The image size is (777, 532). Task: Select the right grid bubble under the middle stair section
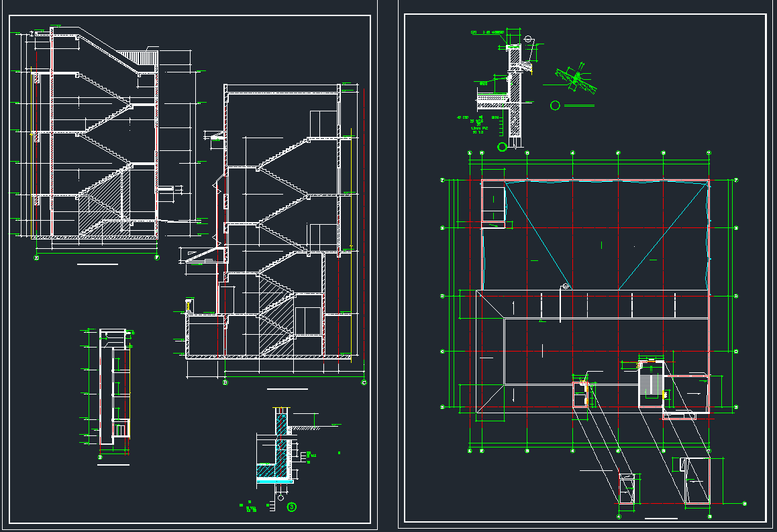point(364,383)
